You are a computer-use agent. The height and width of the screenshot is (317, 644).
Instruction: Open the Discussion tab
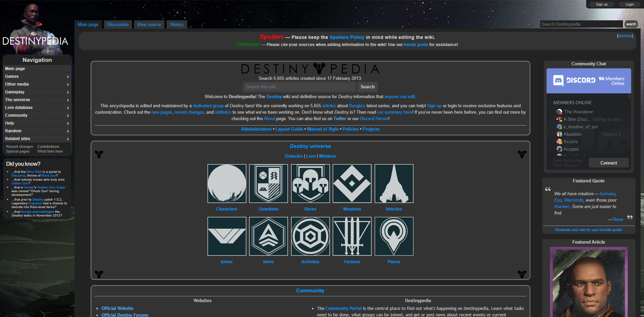tap(118, 24)
